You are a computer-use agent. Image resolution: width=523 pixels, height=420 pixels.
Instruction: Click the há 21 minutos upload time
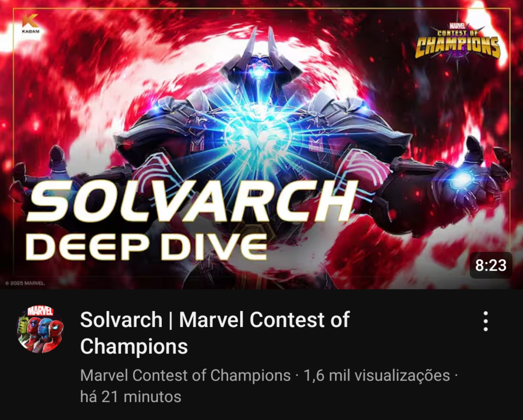130,396
